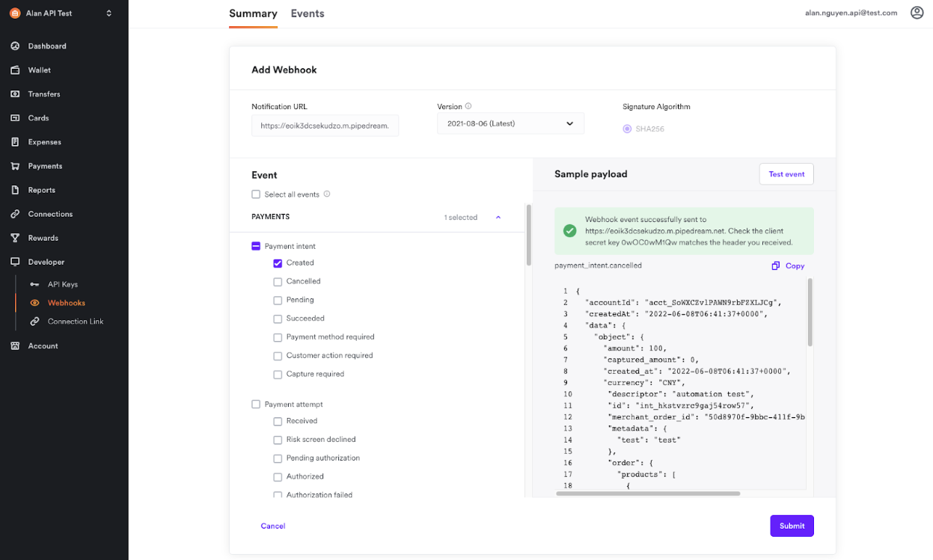Screen dimensions: 933x560
Task: Uncheck the Created event checkbox
Action: coord(278,263)
